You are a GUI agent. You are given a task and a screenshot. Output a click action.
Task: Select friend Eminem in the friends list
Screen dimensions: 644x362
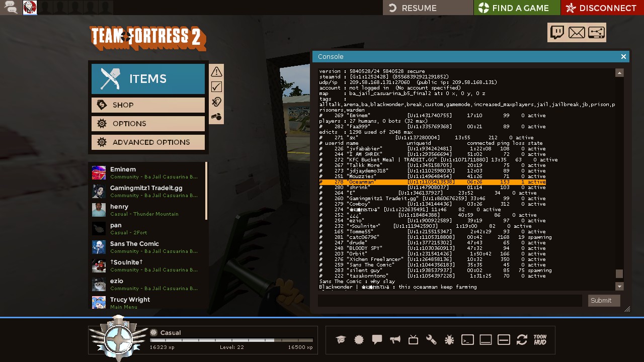click(148, 172)
